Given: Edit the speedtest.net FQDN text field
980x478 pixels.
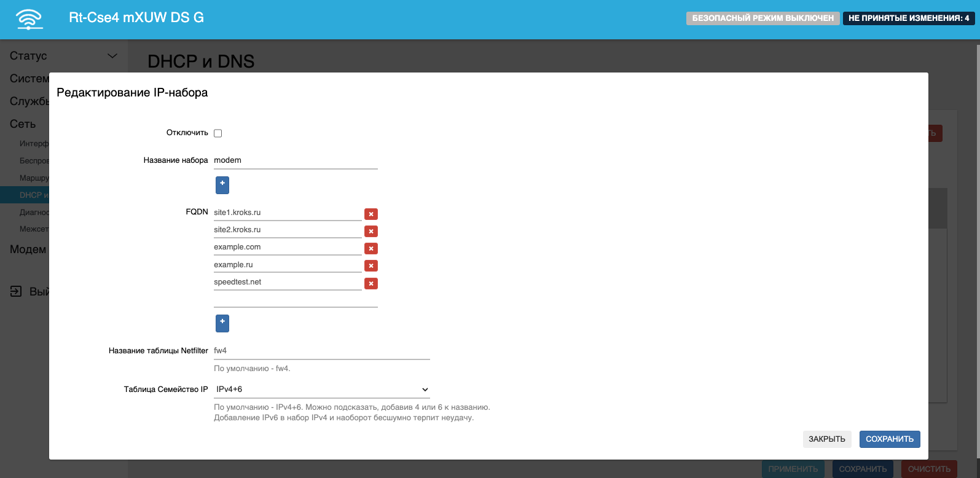Looking at the screenshot, I should (287, 282).
